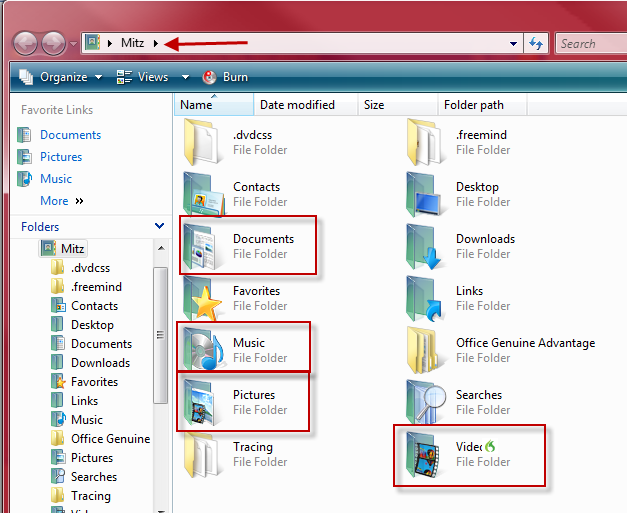
Task: Select the Documents folder icon in file list
Action: click(200, 246)
